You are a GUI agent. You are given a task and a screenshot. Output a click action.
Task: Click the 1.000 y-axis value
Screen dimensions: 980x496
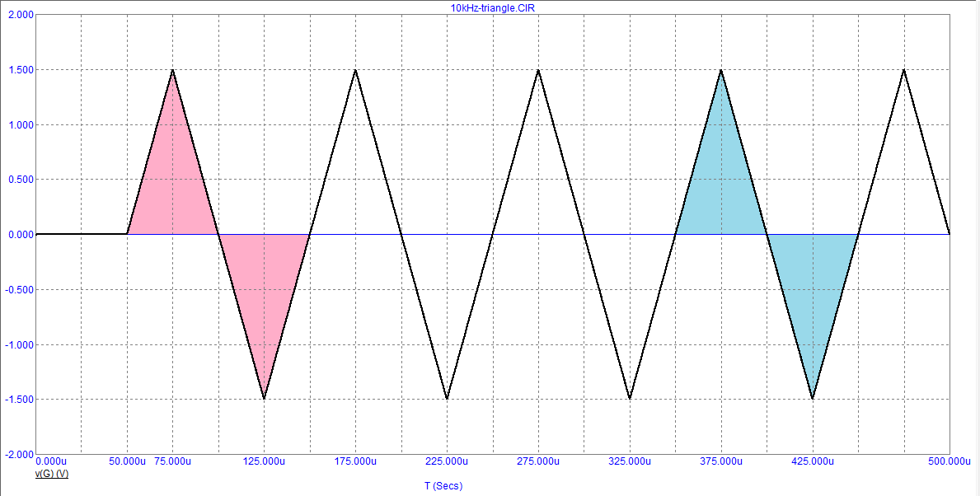point(21,125)
